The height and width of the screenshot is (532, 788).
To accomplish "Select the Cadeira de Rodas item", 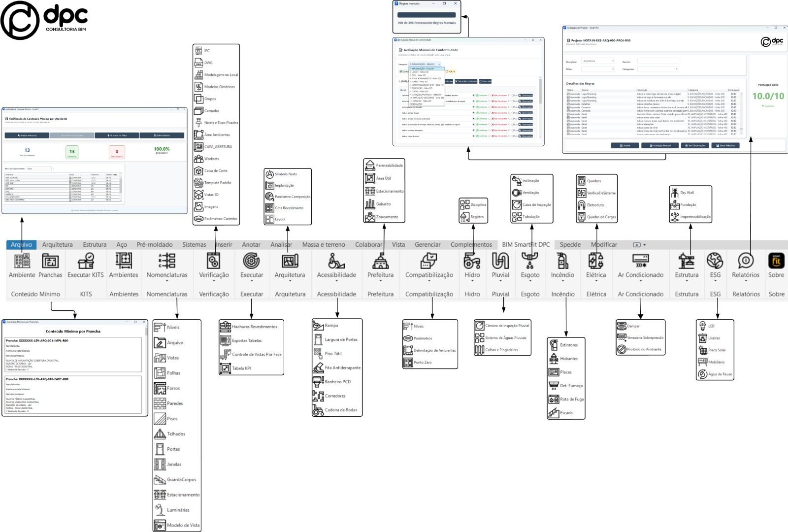I will [335, 410].
